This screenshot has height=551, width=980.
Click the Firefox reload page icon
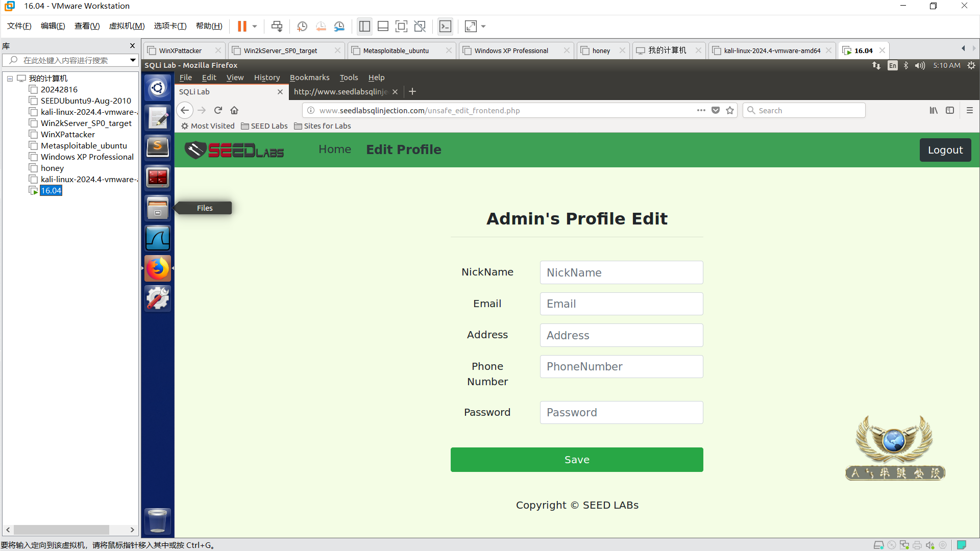click(218, 110)
